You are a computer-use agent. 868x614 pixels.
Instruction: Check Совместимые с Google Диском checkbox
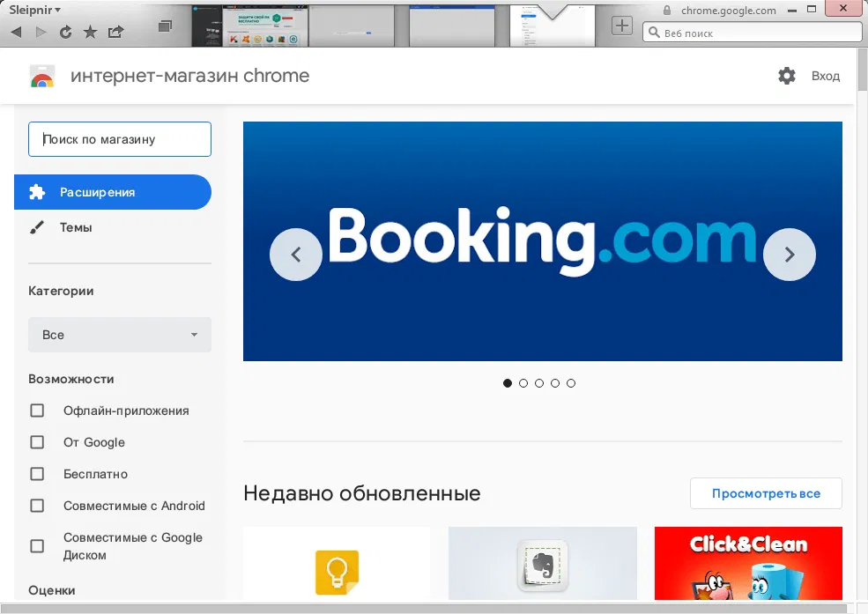37,546
